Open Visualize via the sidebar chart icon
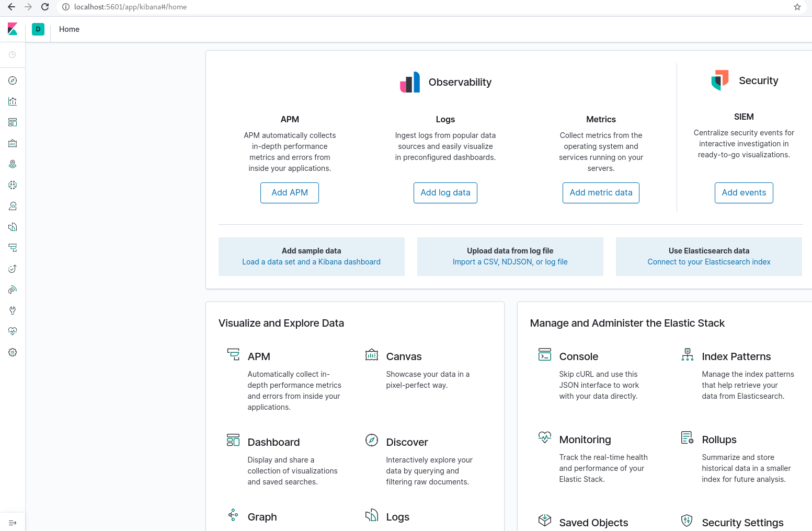This screenshot has width=812, height=531. [x=13, y=101]
